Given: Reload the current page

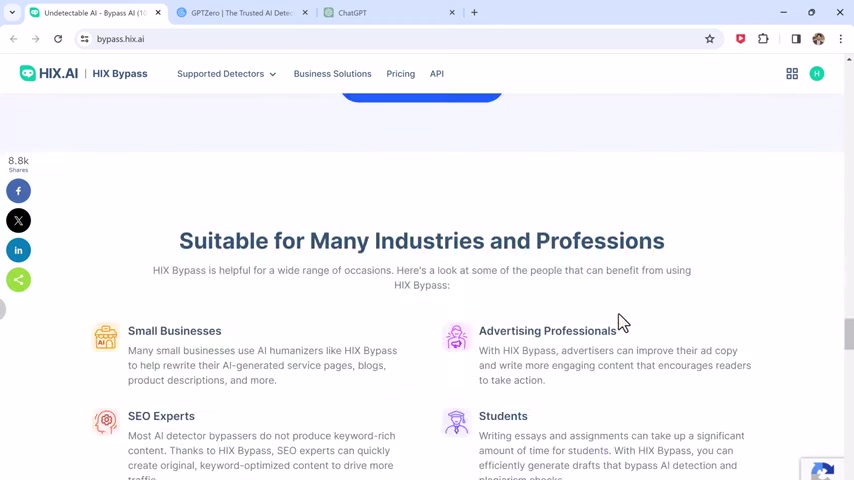Looking at the screenshot, I should (58, 39).
